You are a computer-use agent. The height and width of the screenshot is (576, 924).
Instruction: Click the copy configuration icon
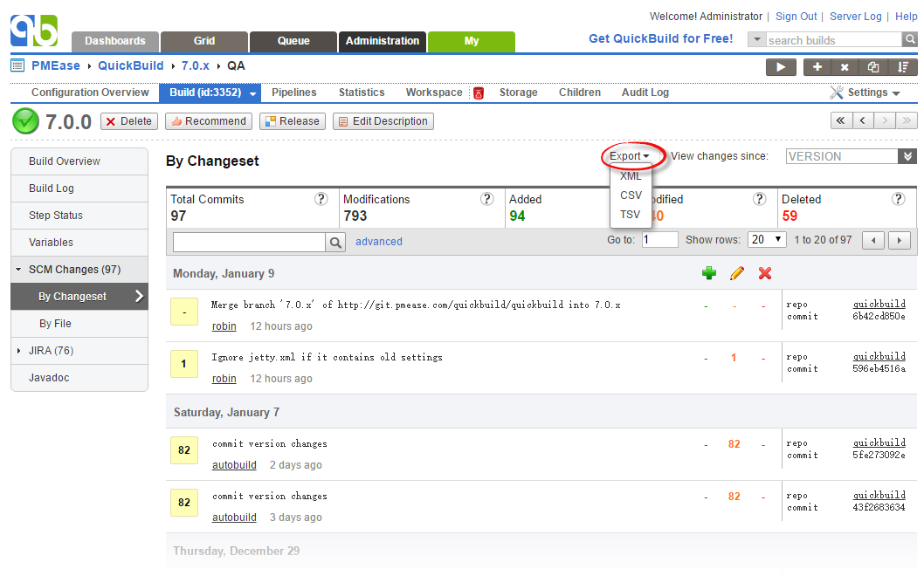873,67
